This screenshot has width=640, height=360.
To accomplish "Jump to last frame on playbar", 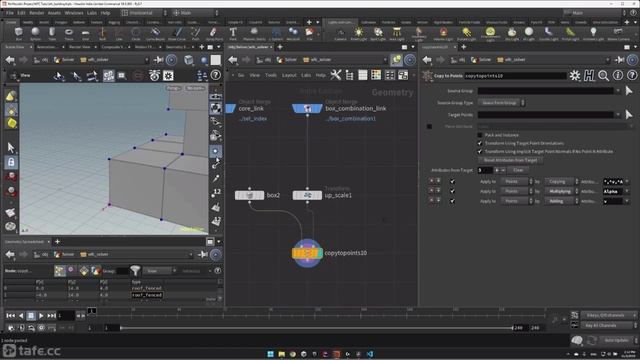I will pyautogui.click(x=51, y=316).
